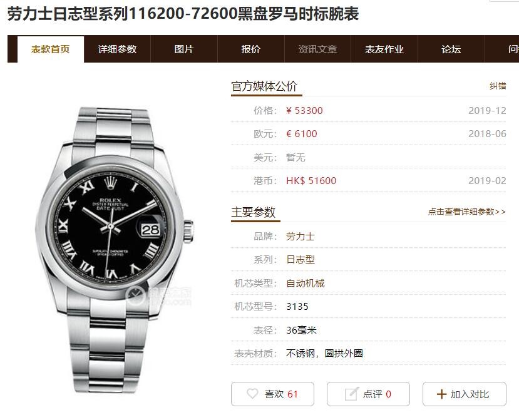Click the 纠错 link
This screenshot has height=420, width=519.
(x=498, y=86)
